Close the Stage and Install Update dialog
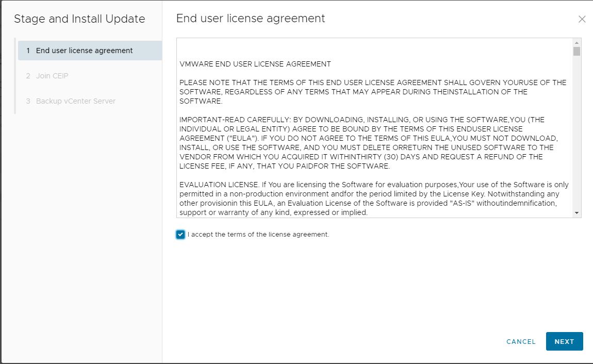Screen dimensions: 593x364 click(582, 19)
